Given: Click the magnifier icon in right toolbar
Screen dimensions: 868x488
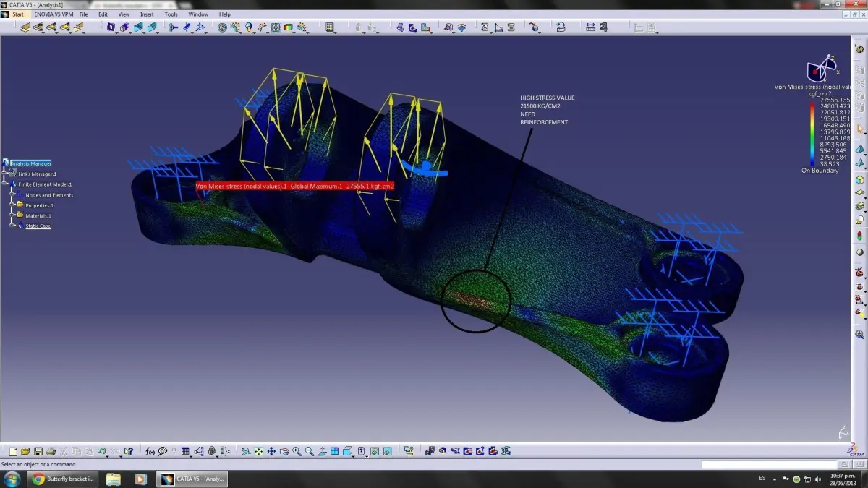Looking at the screenshot, I should (859, 334).
